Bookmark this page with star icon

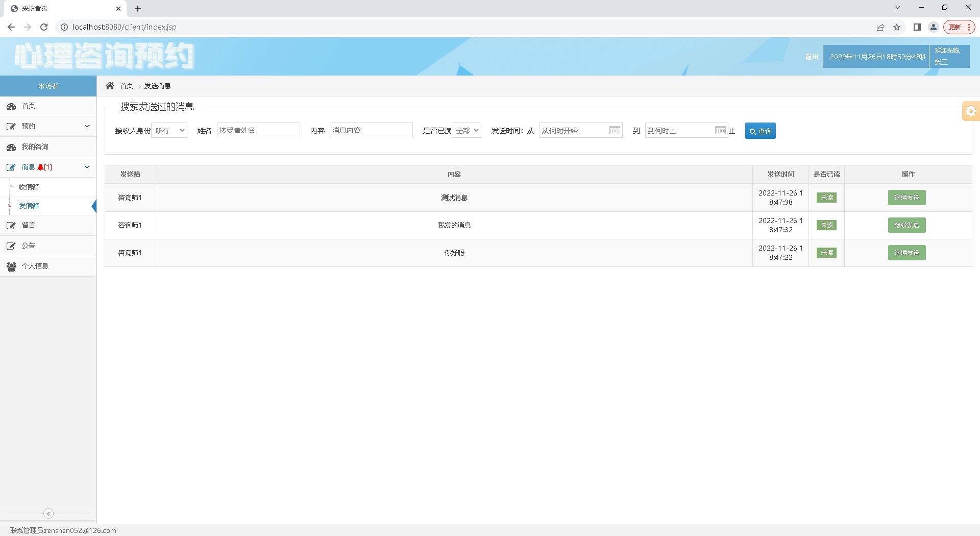click(897, 27)
